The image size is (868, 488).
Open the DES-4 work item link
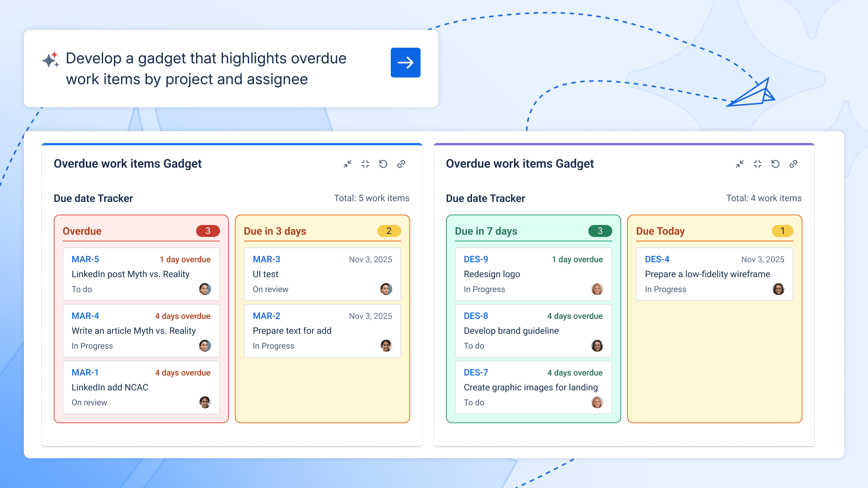tap(657, 259)
